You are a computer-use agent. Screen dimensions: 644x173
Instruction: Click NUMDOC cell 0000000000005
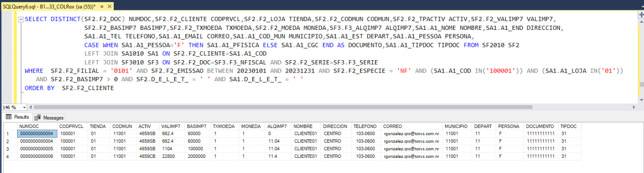click(37, 149)
